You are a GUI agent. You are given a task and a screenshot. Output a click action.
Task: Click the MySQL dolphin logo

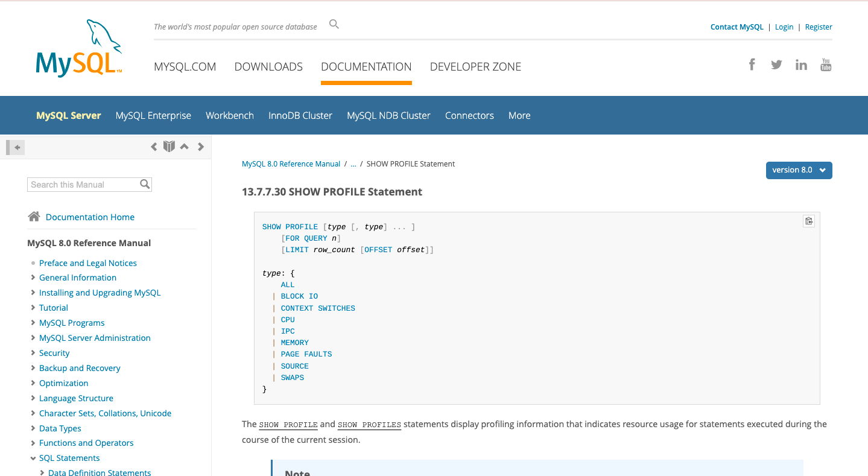tap(79, 48)
